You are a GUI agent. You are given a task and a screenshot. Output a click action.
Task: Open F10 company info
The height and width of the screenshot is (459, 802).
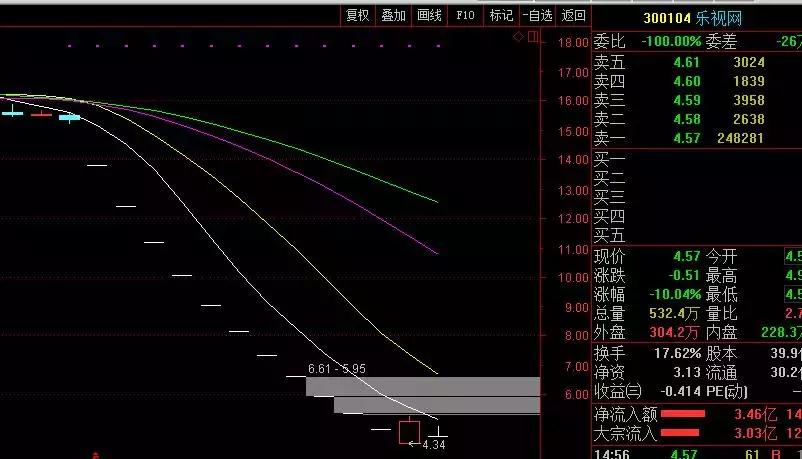point(465,15)
